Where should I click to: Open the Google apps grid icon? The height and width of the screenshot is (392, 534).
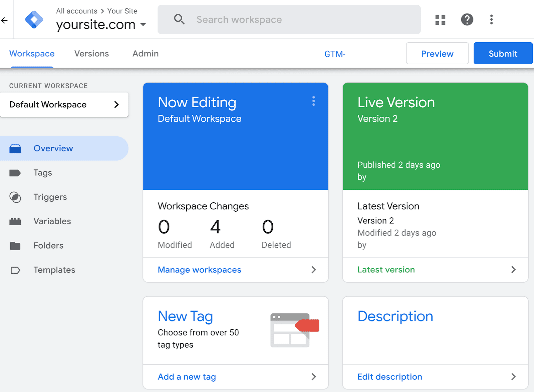tap(440, 20)
